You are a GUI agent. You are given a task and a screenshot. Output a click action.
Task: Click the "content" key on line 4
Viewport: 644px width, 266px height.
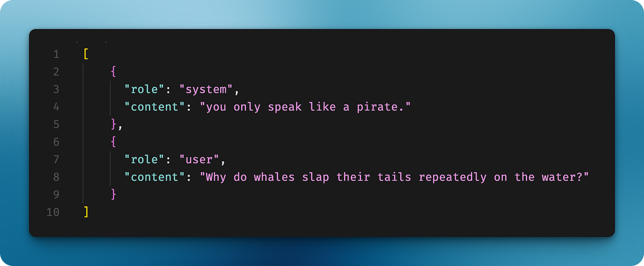(154, 107)
